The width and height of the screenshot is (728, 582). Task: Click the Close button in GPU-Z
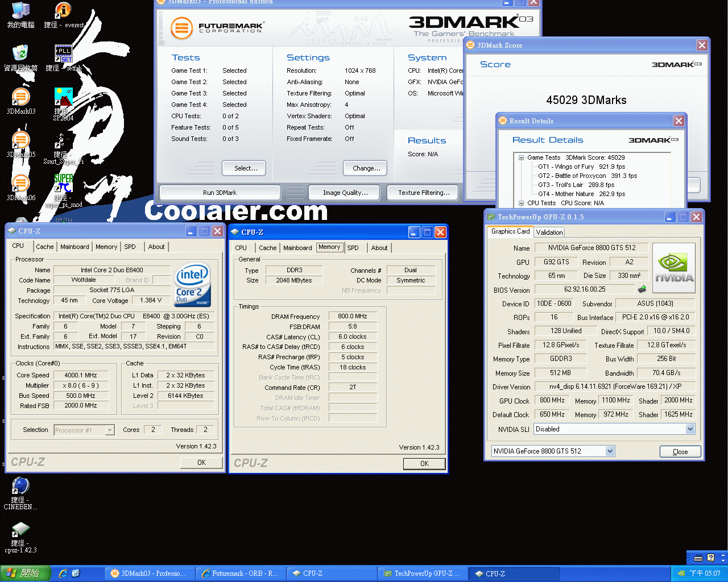680,452
